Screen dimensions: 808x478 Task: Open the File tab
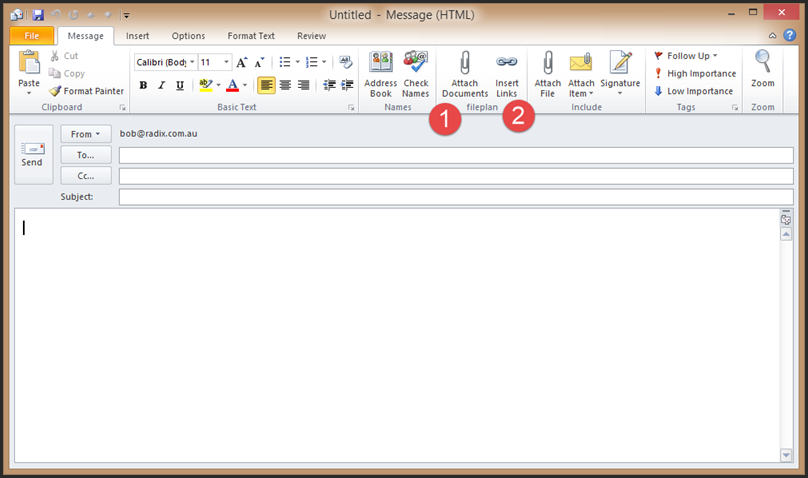pos(31,36)
